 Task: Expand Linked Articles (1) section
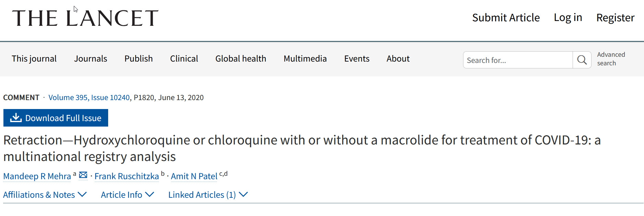point(208,195)
